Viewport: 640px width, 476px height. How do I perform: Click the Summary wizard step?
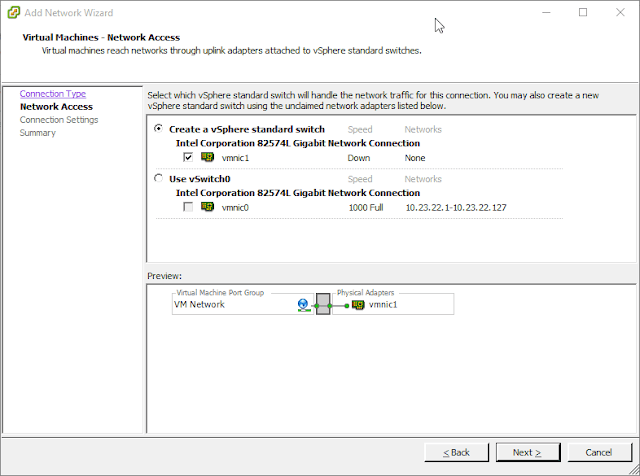tap(38, 133)
